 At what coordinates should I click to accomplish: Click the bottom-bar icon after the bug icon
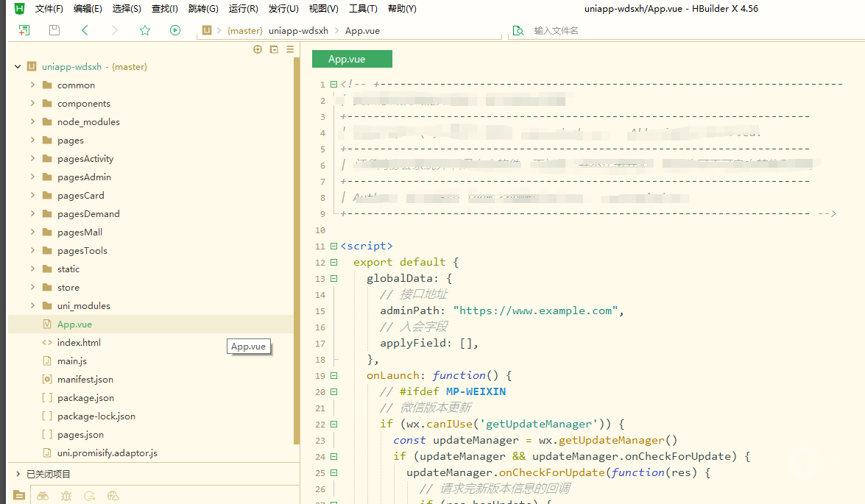(90, 496)
